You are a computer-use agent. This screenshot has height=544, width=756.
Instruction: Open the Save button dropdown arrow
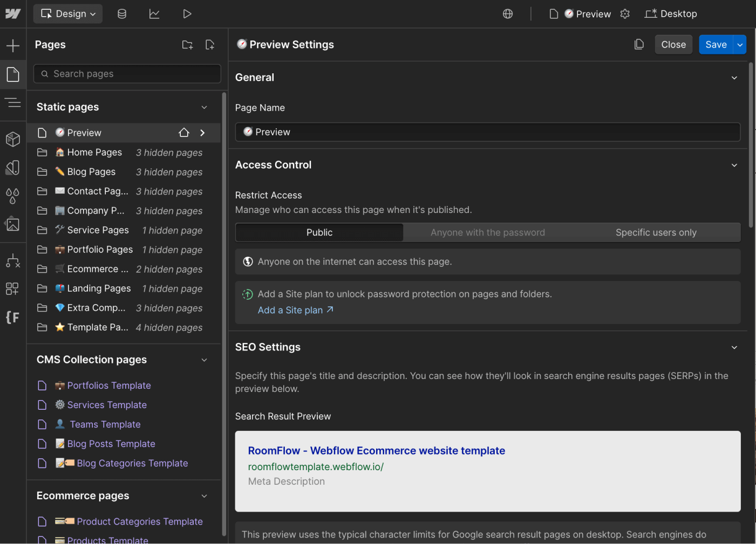tap(739, 44)
